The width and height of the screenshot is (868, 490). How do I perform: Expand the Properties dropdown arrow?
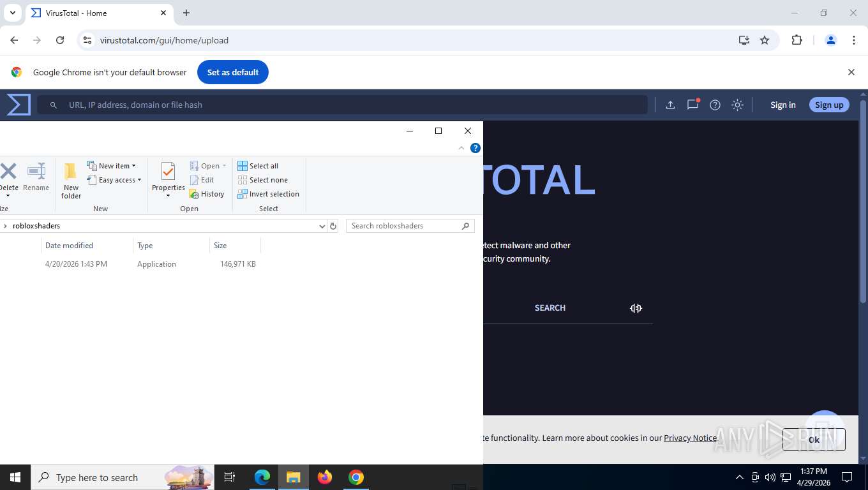pos(168,196)
